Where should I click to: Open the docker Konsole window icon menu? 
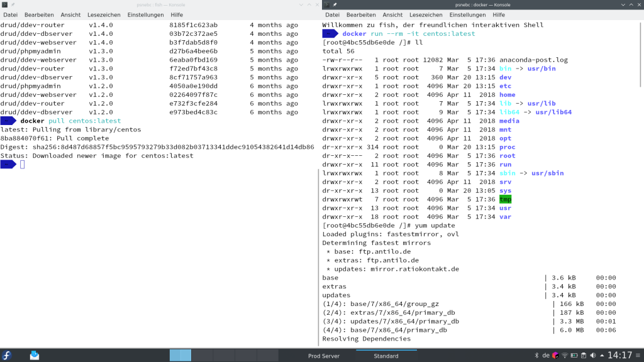tap(326, 4)
